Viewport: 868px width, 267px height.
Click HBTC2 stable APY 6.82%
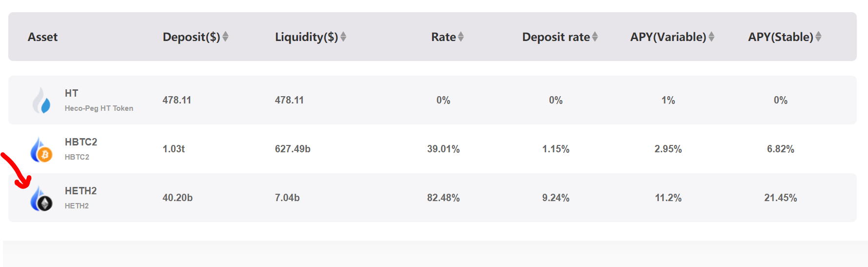click(780, 149)
